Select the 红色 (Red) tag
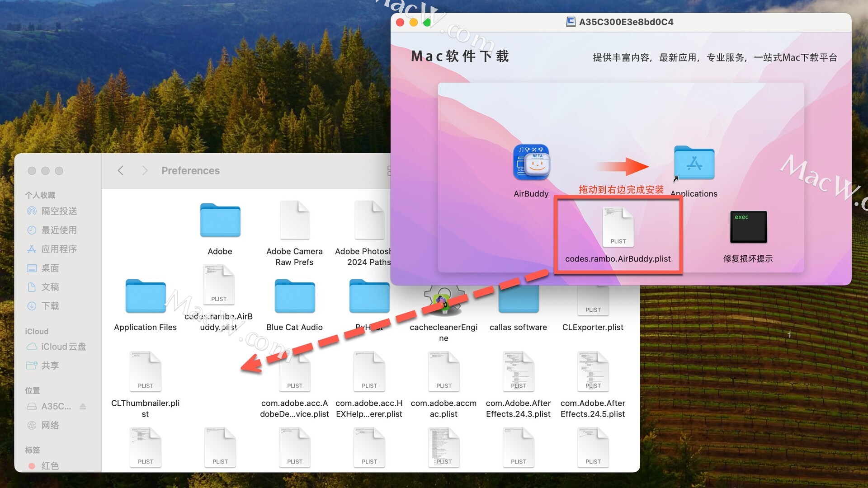 pos(43,466)
